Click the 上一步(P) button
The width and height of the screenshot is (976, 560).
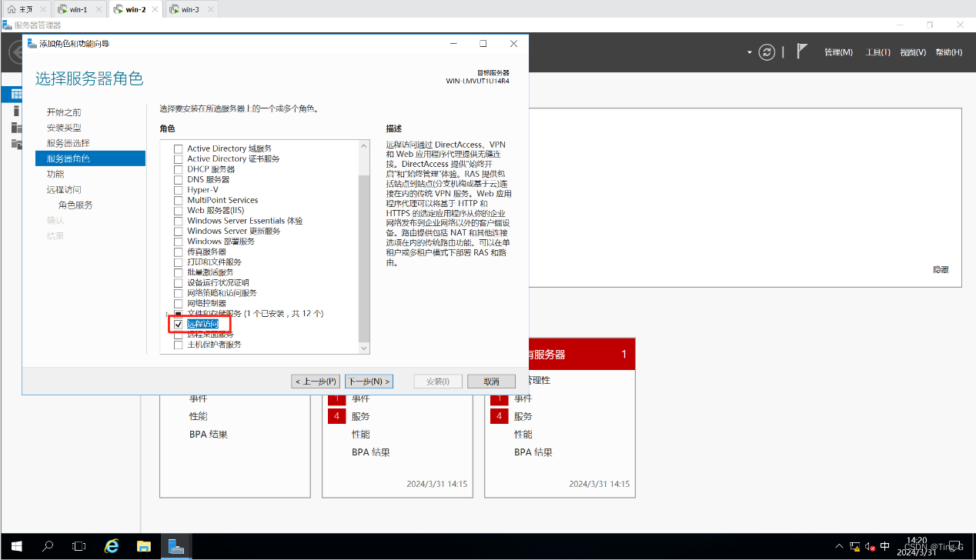point(316,382)
